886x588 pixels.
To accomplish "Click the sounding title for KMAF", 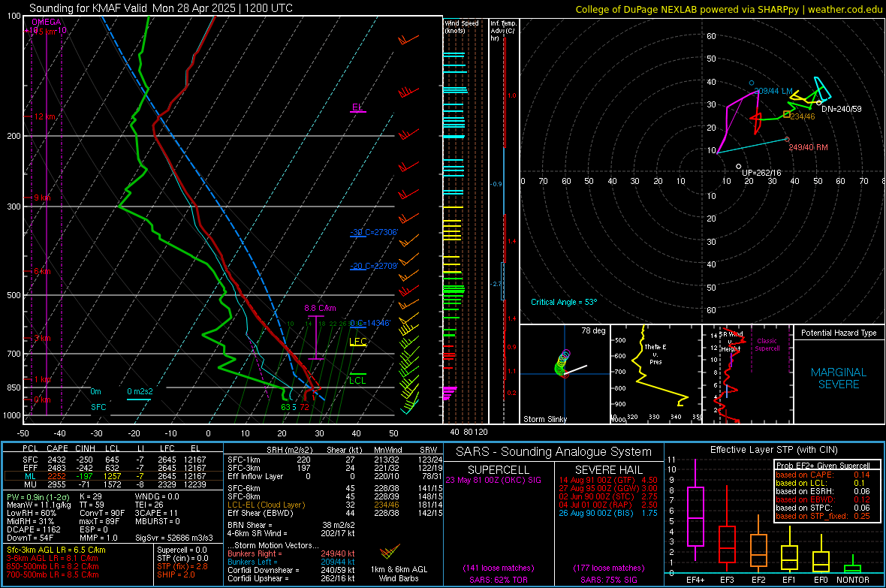I will coord(161,8).
